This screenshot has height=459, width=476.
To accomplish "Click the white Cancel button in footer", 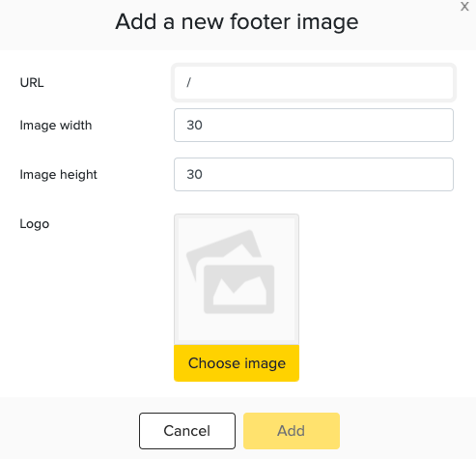I will tap(187, 431).
